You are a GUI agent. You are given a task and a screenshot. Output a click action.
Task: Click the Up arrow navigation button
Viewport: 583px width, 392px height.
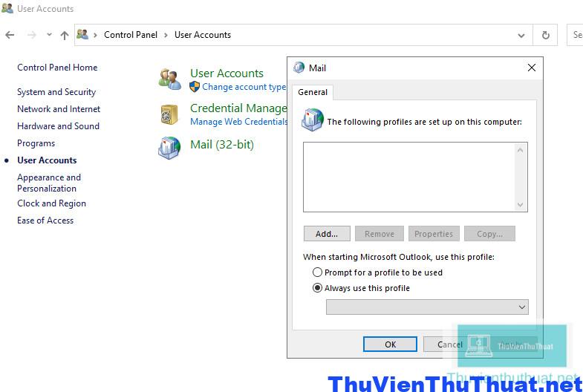65,35
